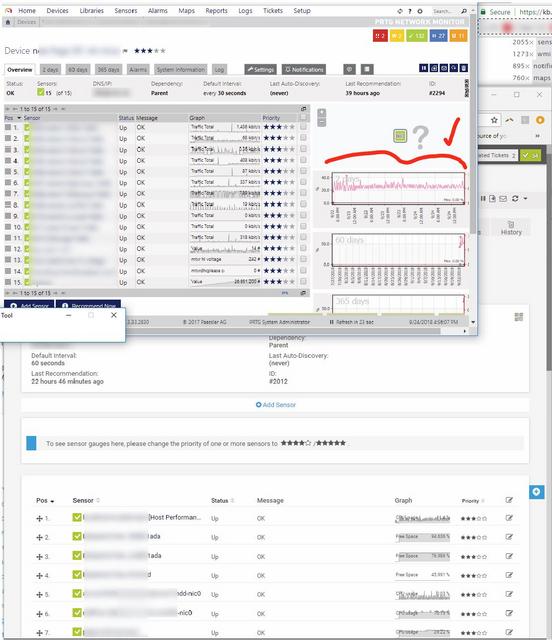Click the edit icon in lower table header

click(509, 500)
